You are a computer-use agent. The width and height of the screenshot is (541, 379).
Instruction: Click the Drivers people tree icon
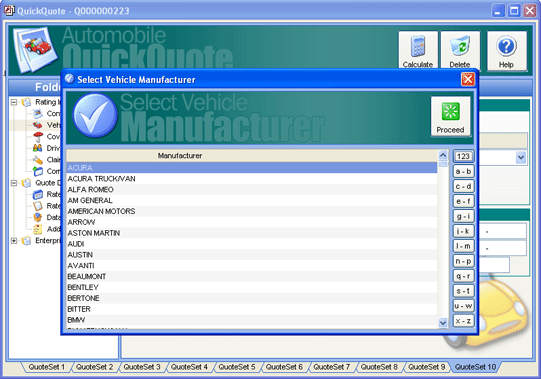click(38, 148)
